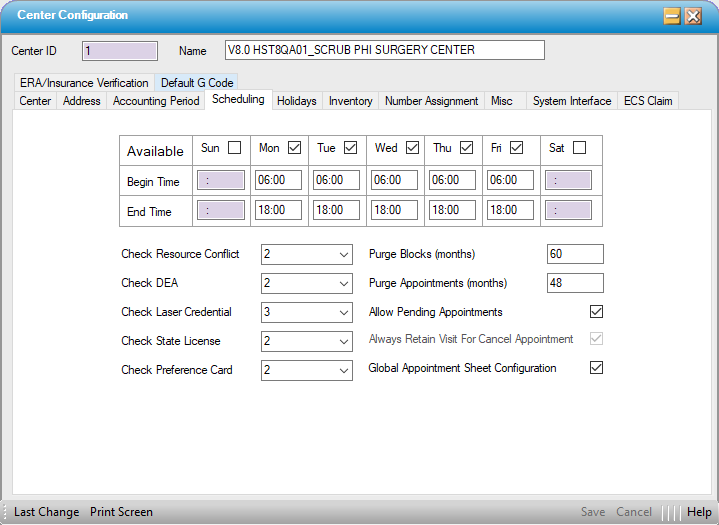Enable the Sat availability checkbox
The image size is (719, 525).
(x=580, y=148)
